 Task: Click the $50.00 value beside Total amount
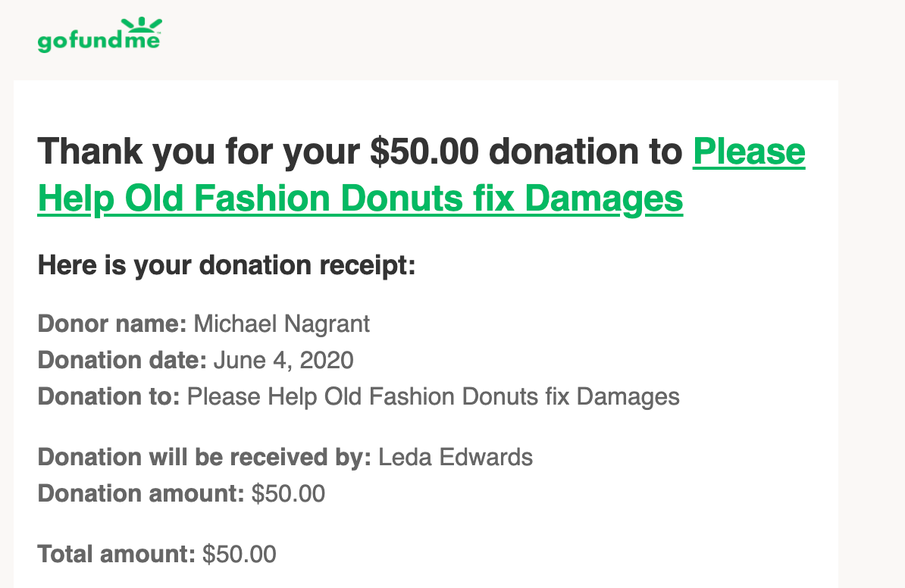tap(240, 555)
